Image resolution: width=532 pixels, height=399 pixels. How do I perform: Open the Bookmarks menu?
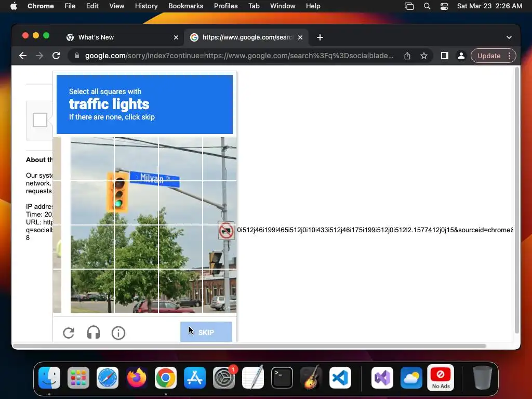point(185,6)
